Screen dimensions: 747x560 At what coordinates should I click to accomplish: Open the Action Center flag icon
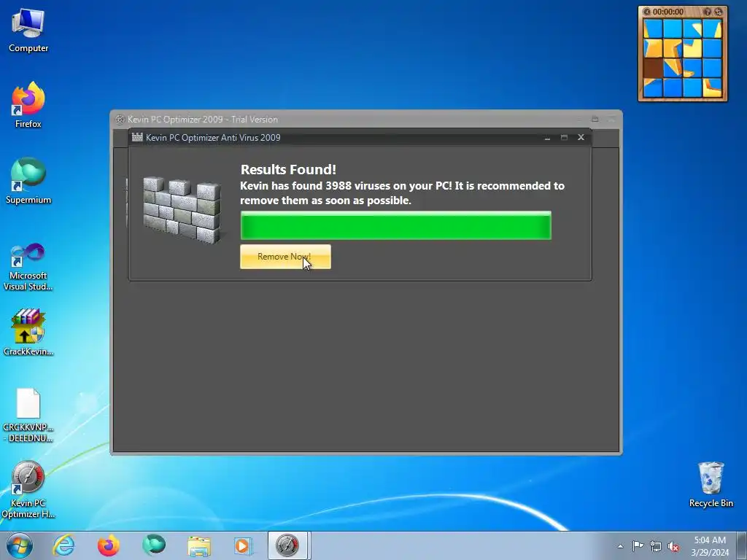pyautogui.click(x=638, y=546)
